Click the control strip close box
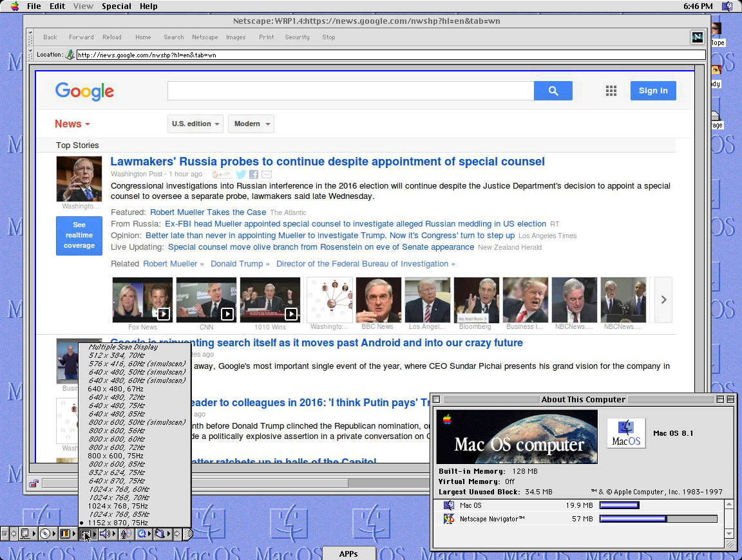This screenshot has height=560, width=742. 5,534
